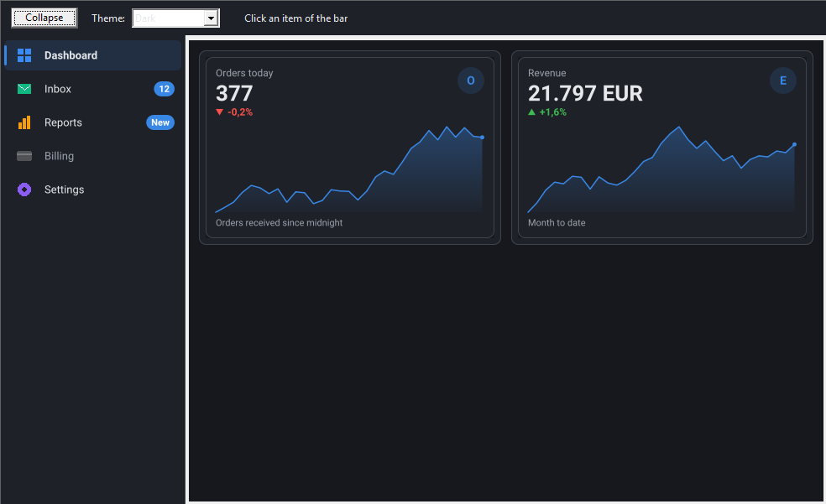Image resolution: width=826 pixels, height=504 pixels.
Task: Open the Settings sidebar item
Action: pyautogui.click(x=92, y=190)
